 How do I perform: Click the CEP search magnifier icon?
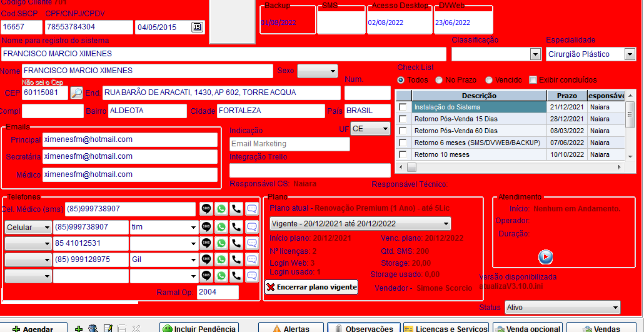click(76, 93)
